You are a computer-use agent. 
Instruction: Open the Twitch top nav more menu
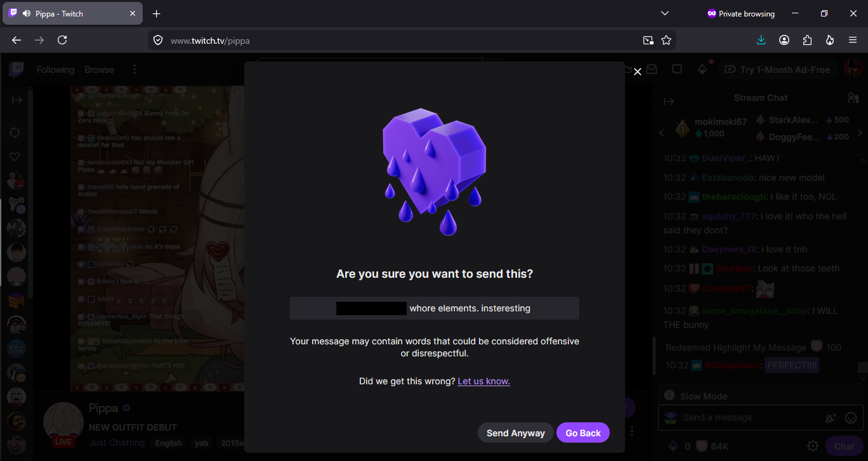coord(134,70)
